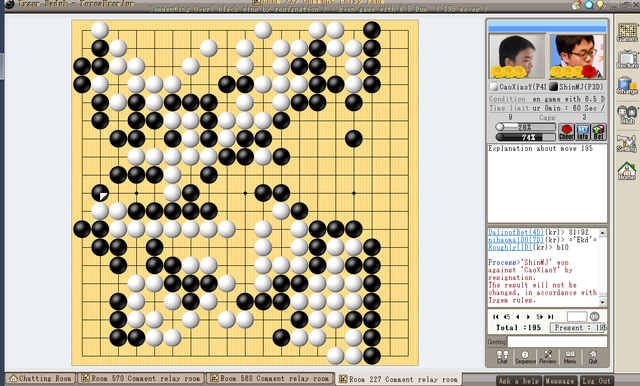Viewport: 640px width, 386px height.
Task: Click the move number input field
Action: tap(577, 317)
